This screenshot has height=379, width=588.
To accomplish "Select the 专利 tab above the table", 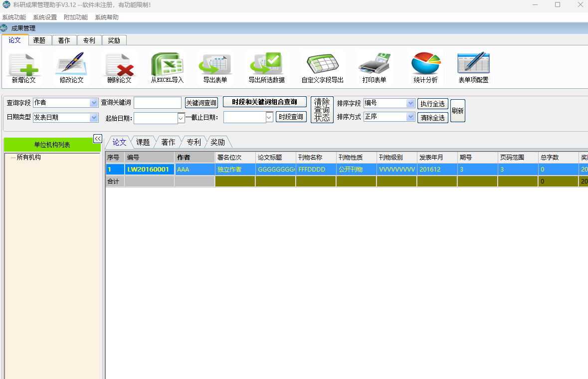I will click(x=194, y=143).
